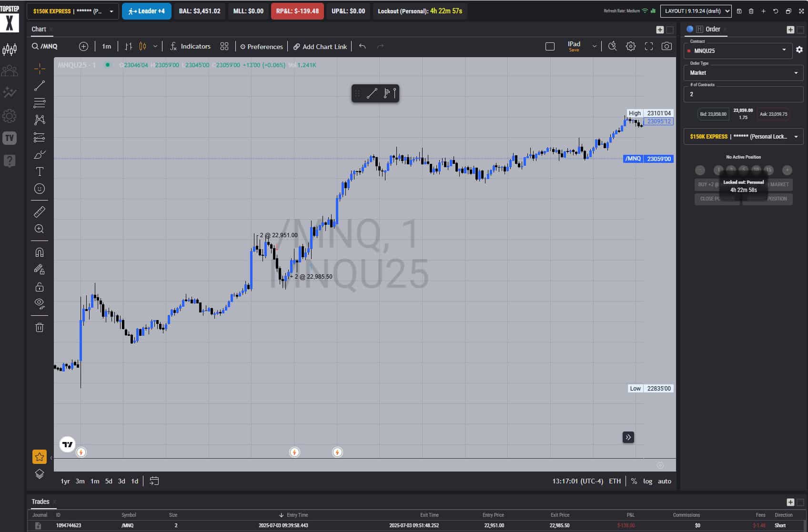Click the /MNQ symbol search field

click(45, 46)
